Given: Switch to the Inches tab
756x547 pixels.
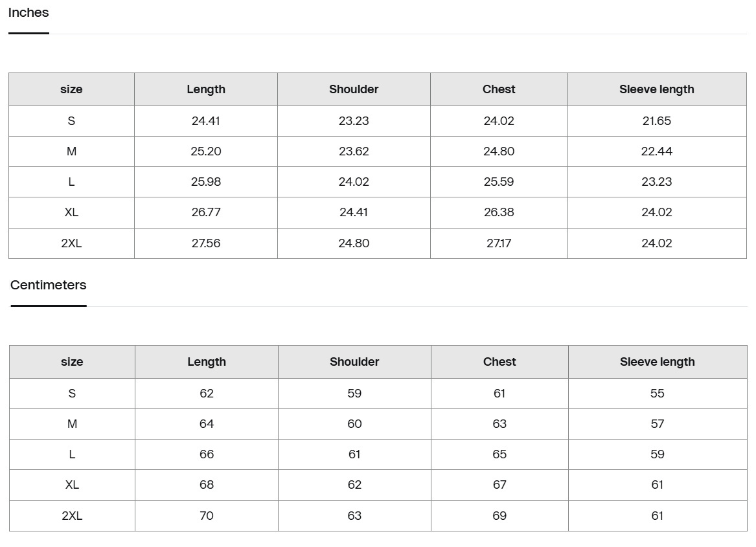Looking at the screenshot, I should click(x=29, y=13).
